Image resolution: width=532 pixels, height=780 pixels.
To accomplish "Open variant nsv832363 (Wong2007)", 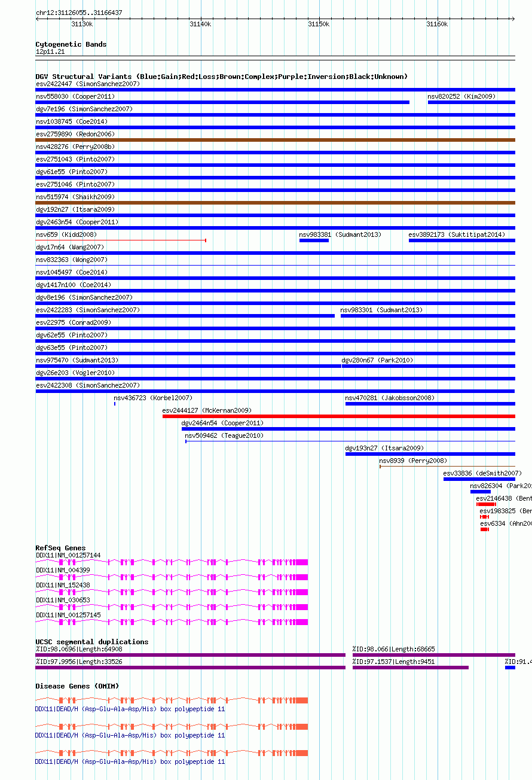I will [x=72, y=260].
